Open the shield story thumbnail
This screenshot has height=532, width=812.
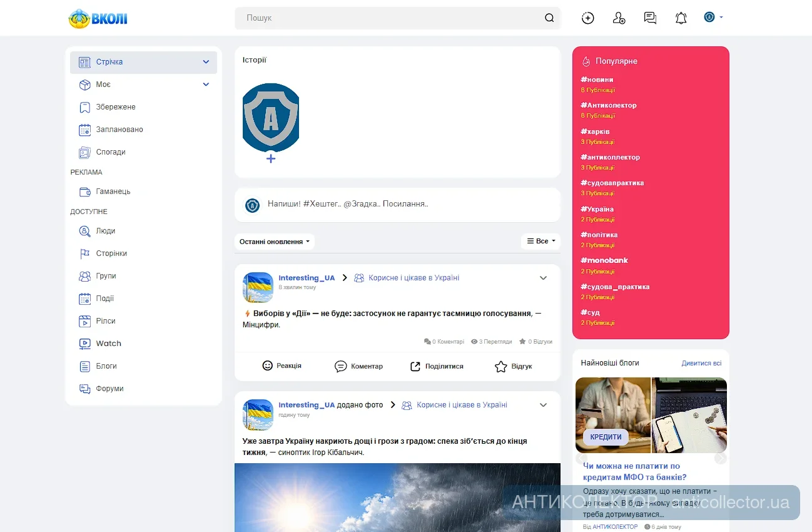coord(271,117)
